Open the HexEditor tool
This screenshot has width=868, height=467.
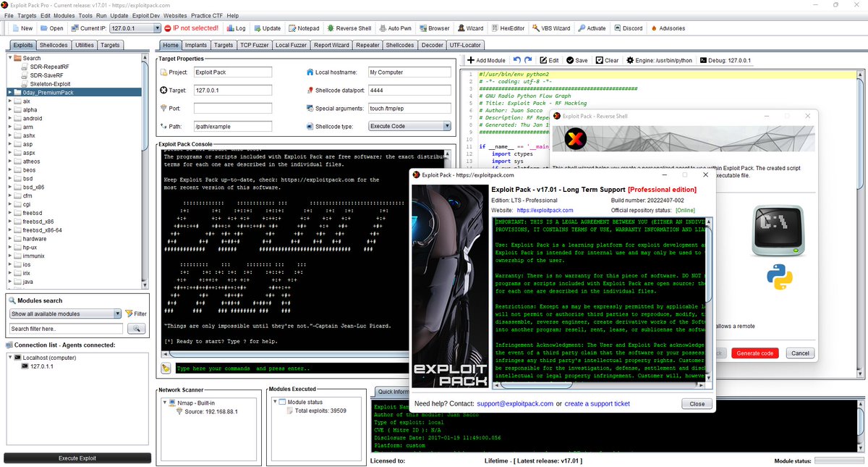pos(509,28)
